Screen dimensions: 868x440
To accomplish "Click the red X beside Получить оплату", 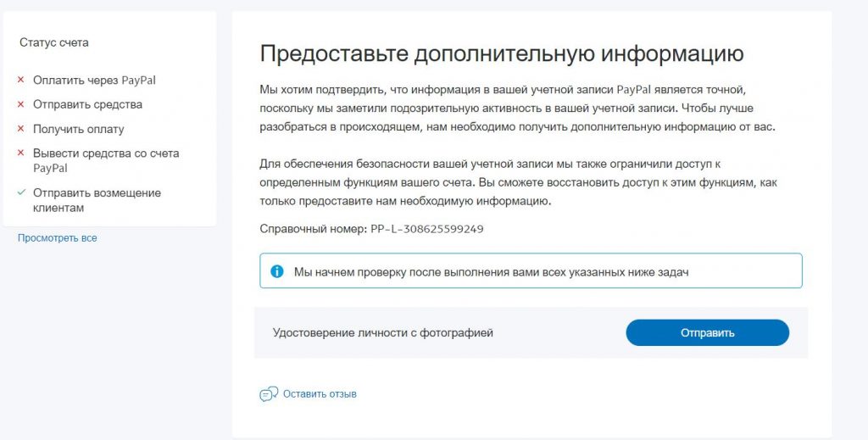I will coord(21,128).
